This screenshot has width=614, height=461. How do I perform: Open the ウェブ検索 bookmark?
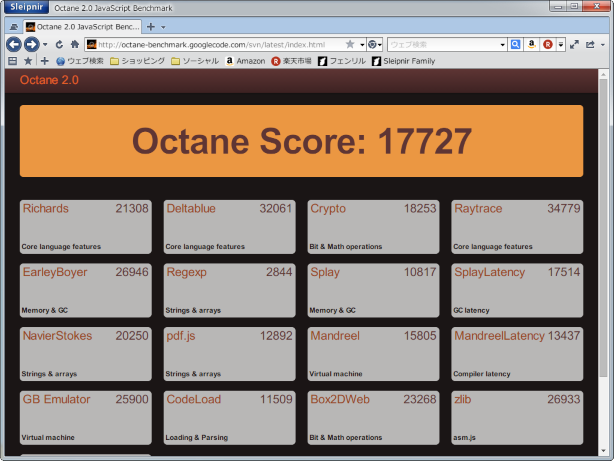[80, 61]
